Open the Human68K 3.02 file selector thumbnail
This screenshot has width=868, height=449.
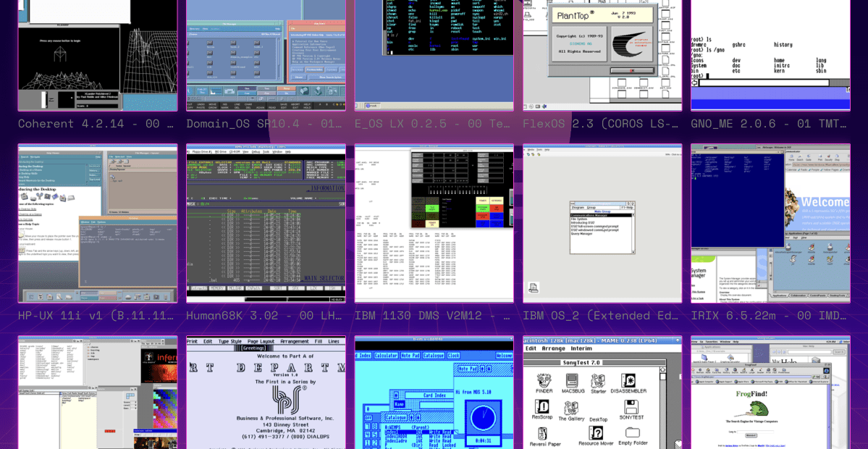coord(266,224)
